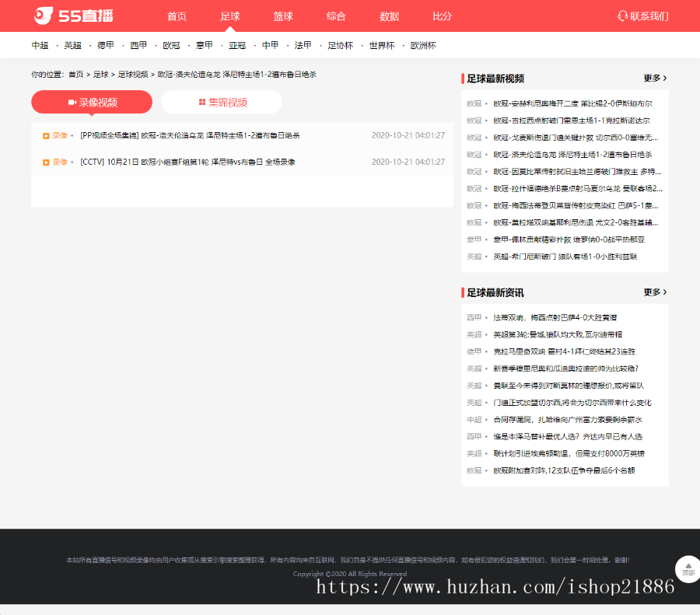Go to the 篮球 section
This screenshot has width=700, height=615.
[x=283, y=16]
